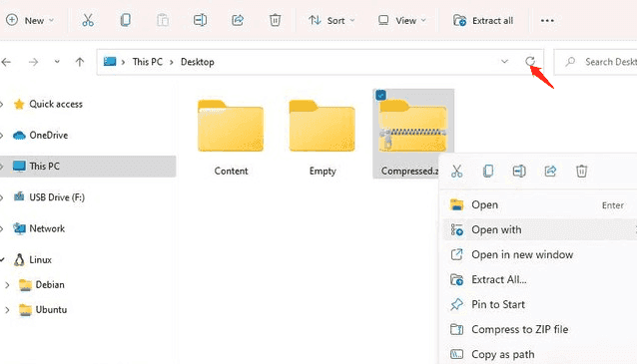637x364 pixels.
Task: Select This PC in the navigation pane
Action: click(88, 167)
